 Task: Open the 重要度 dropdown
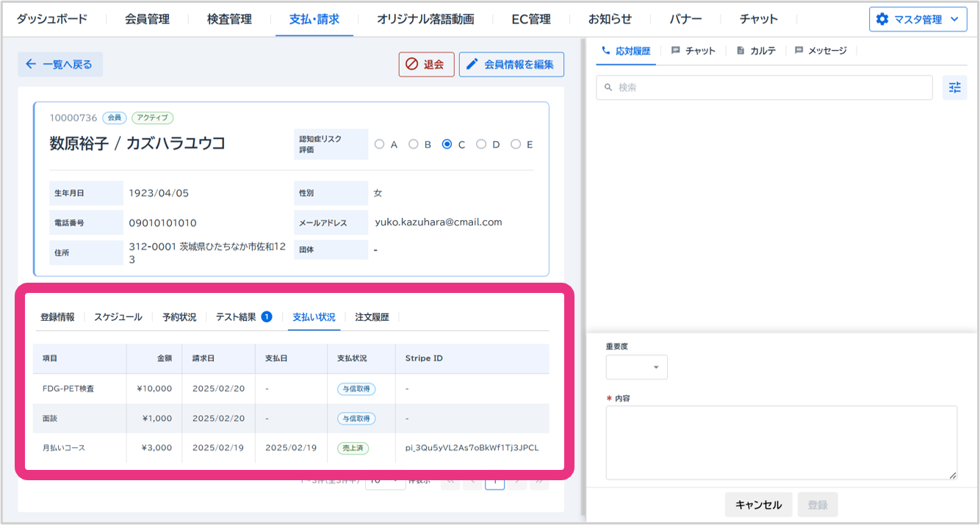(636, 367)
